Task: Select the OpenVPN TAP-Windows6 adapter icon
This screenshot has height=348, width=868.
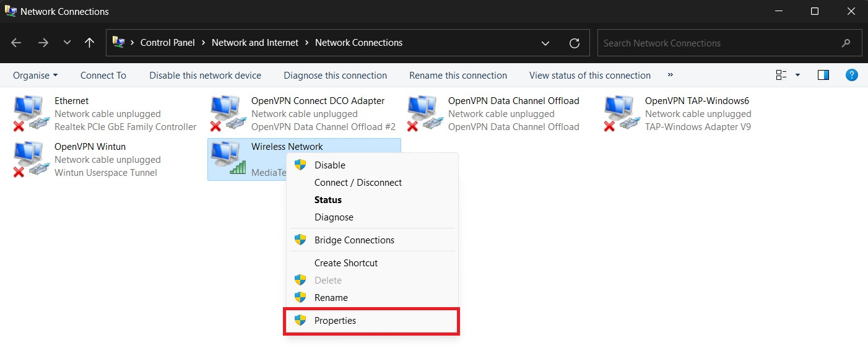Action: pyautogui.click(x=620, y=113)
